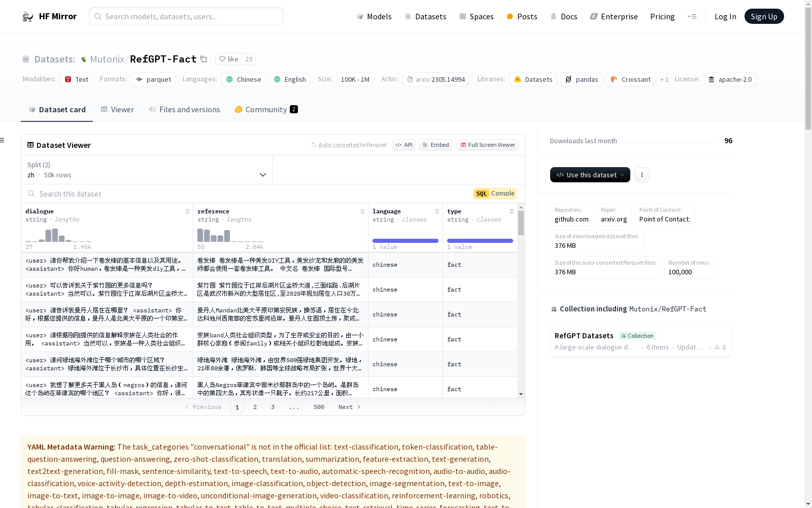Select the apache-2.0 license tag
Image resolution: width=812 pixels, height=508 pixels.
click(730, 79)
